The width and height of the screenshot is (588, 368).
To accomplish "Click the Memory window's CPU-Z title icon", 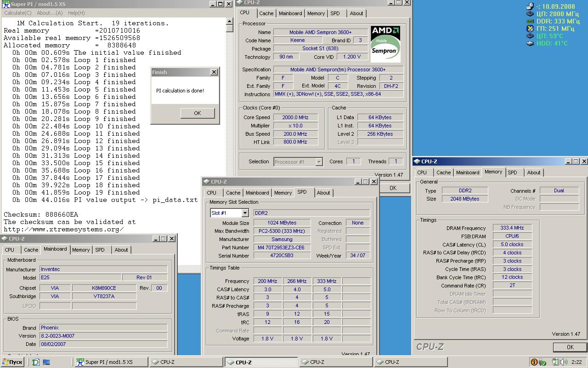I will 418,161.
